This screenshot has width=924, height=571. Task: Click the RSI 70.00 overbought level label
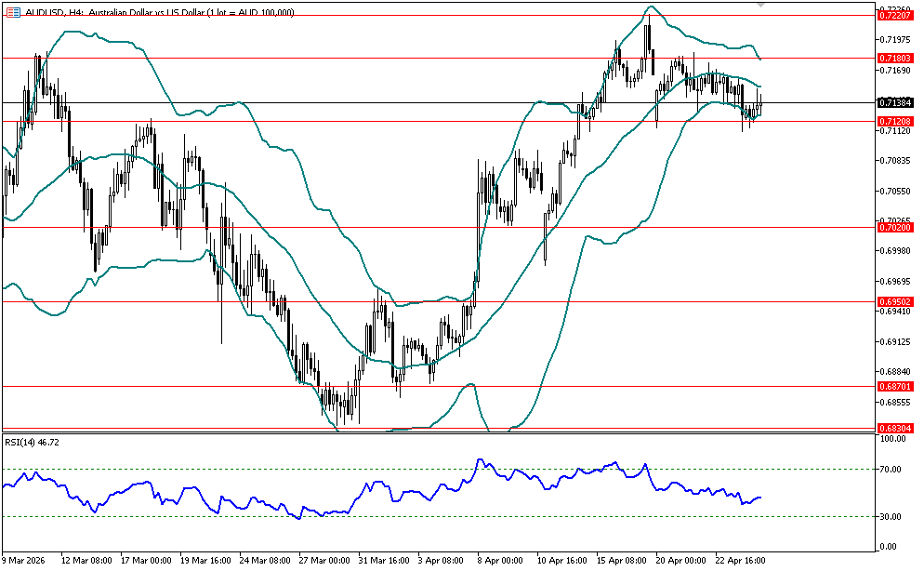tap(891, 471)
